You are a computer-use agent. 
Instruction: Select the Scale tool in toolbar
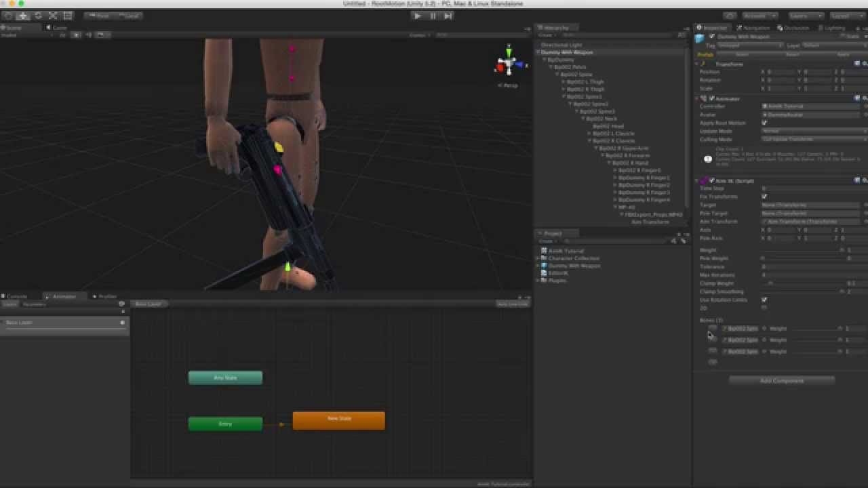[53, 16]
